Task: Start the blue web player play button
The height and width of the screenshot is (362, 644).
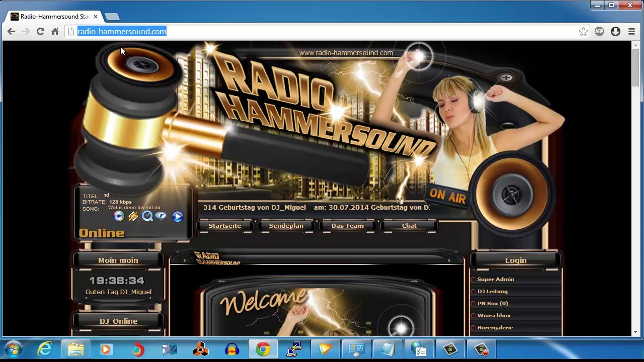Action: coord(177,216)
